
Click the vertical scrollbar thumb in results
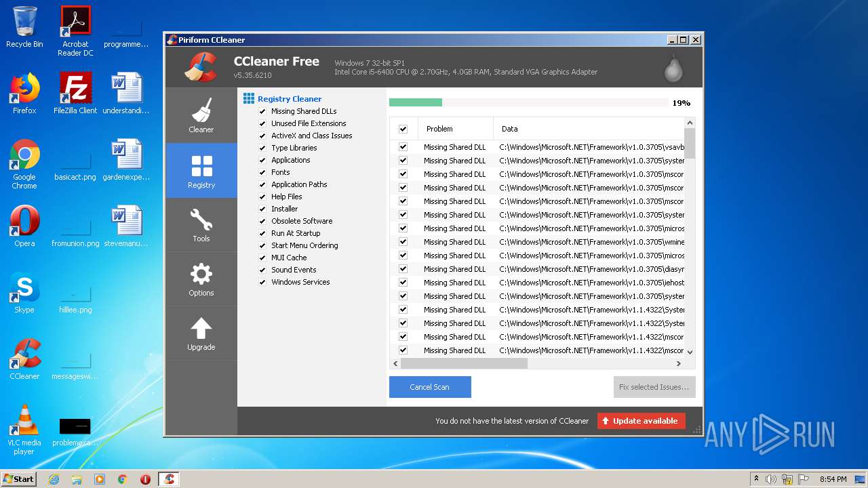[690, 143]
